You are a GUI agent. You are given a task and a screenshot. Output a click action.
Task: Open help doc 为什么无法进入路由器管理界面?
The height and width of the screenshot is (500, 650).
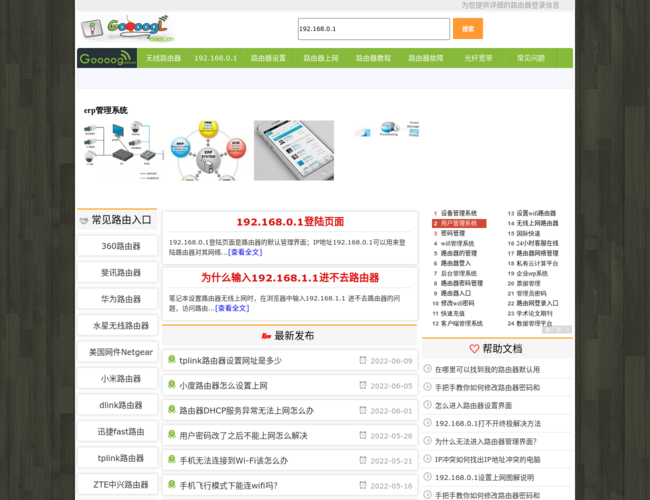tap(485, 442)
